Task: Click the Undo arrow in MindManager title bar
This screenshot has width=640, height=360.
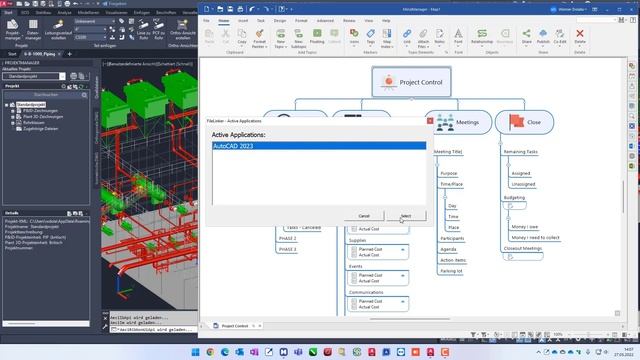Action: tap(252, 9)
